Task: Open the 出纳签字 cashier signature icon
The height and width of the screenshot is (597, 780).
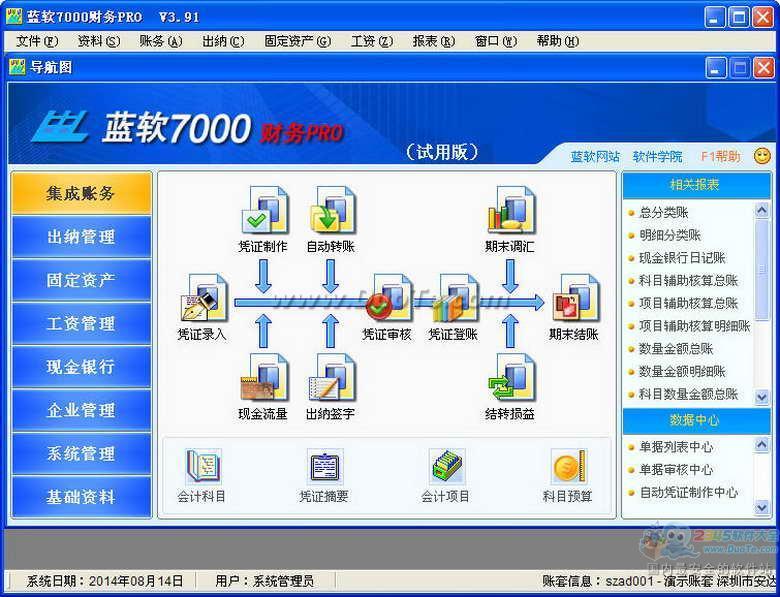Action: [330, 378]
